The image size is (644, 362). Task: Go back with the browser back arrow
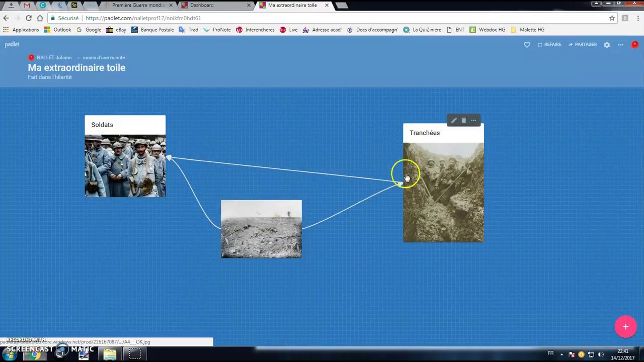coord(6,18)
